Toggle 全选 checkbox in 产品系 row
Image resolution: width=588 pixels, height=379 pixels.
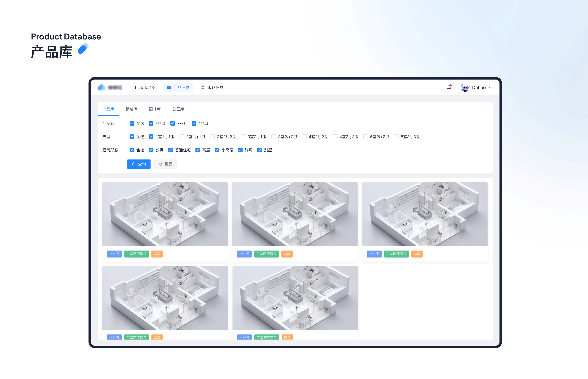point(132,124)
